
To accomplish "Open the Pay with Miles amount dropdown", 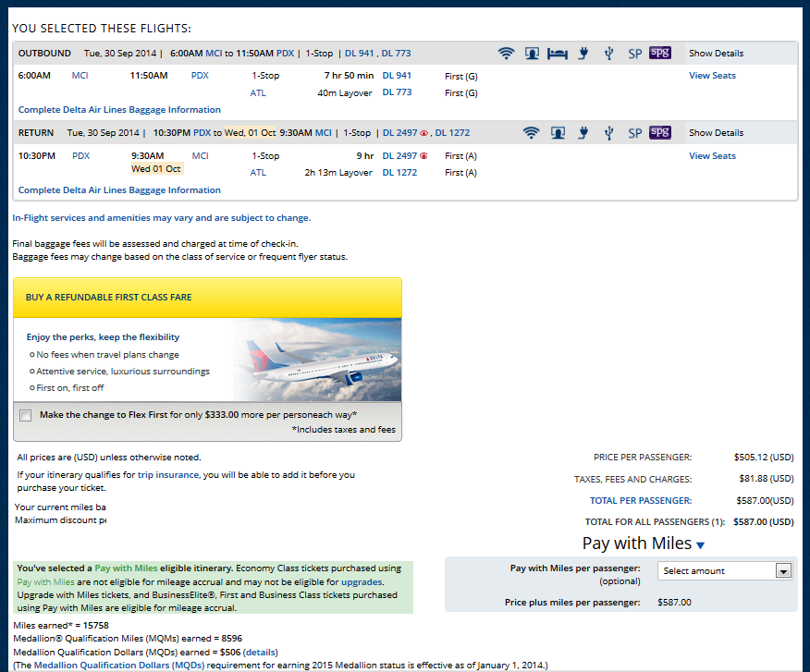I will (725, 571).
